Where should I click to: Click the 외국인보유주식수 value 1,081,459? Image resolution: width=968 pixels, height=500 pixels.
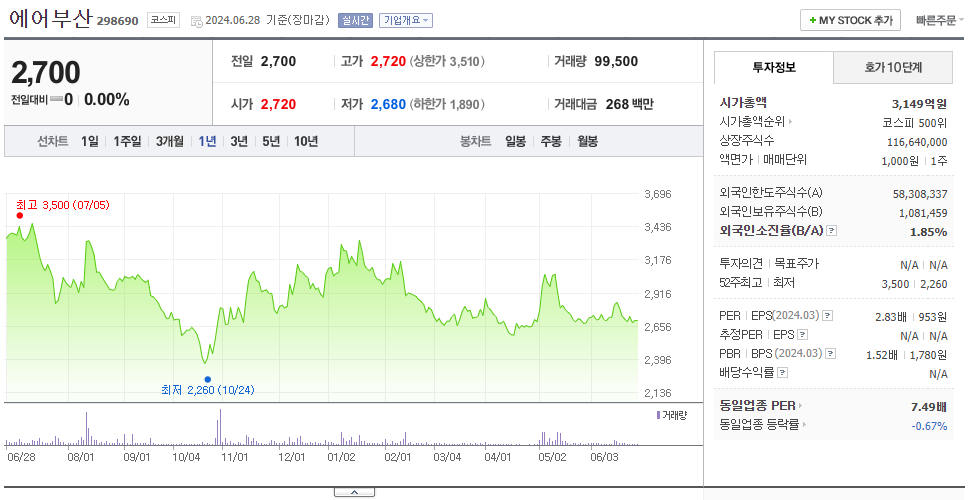click(923, 213)
